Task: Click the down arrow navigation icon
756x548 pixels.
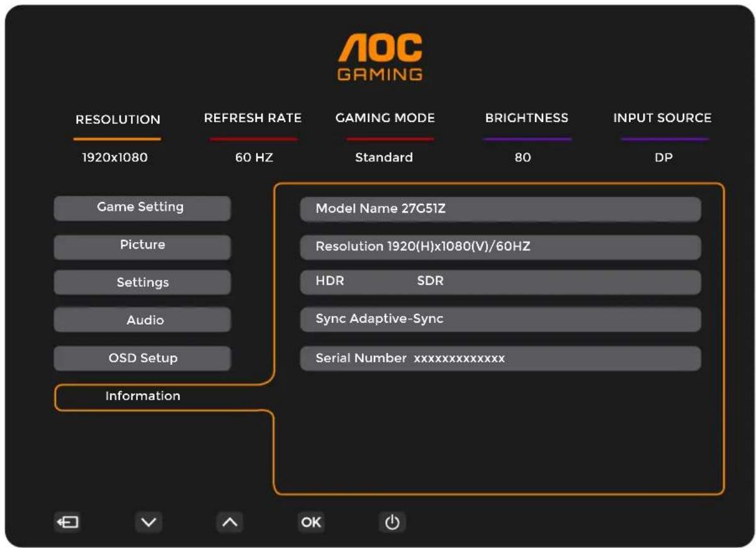Action: (x=149, y=522)
